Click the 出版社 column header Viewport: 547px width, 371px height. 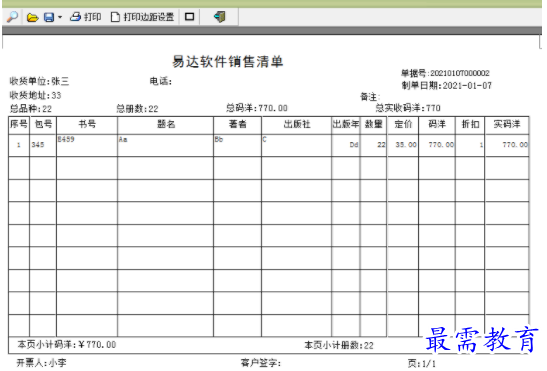(x=297, y=124)
